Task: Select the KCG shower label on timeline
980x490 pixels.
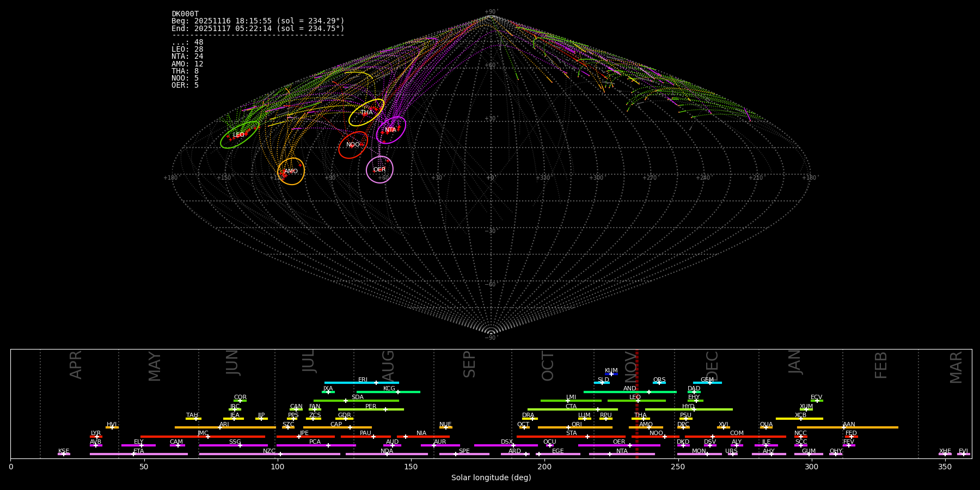Action: point(389,389)
